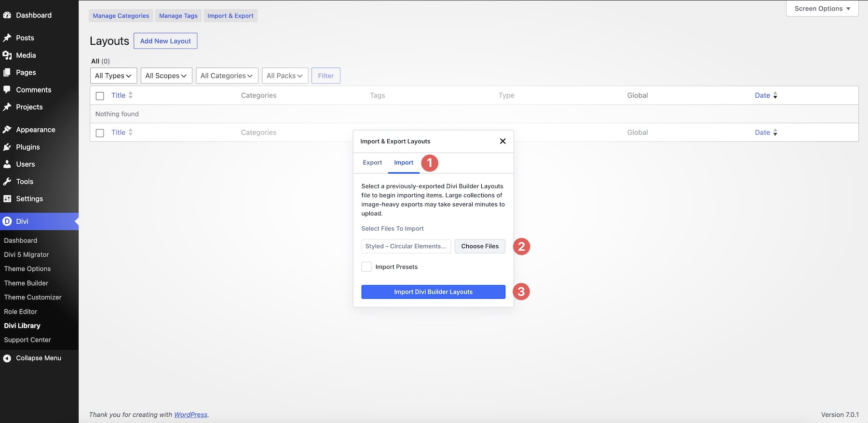Sort by the top Date column link
Screen dimensions: 868x423
tap(762, 95)
